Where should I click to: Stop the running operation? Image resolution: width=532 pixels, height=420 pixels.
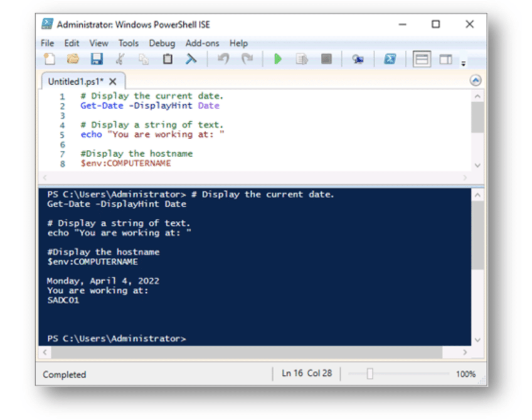click(326, 59)
